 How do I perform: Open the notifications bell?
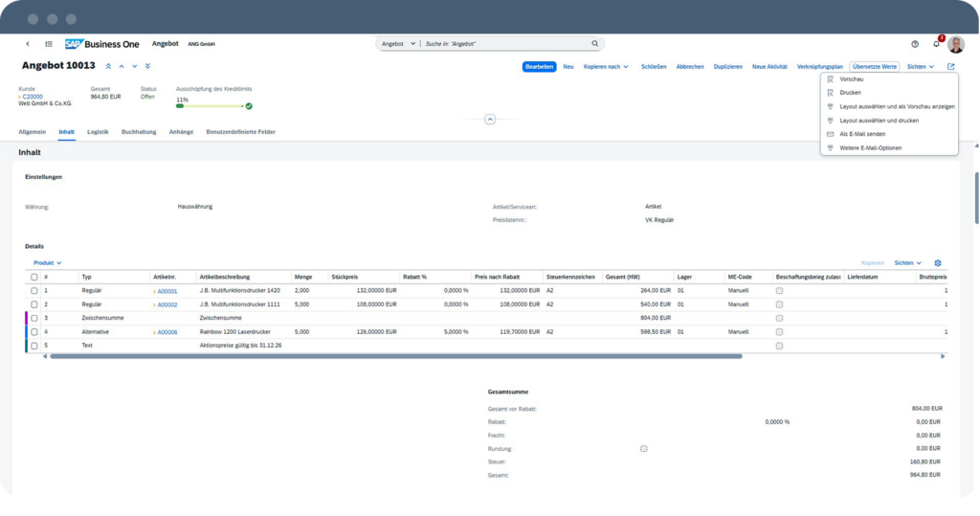coord(936,44)
